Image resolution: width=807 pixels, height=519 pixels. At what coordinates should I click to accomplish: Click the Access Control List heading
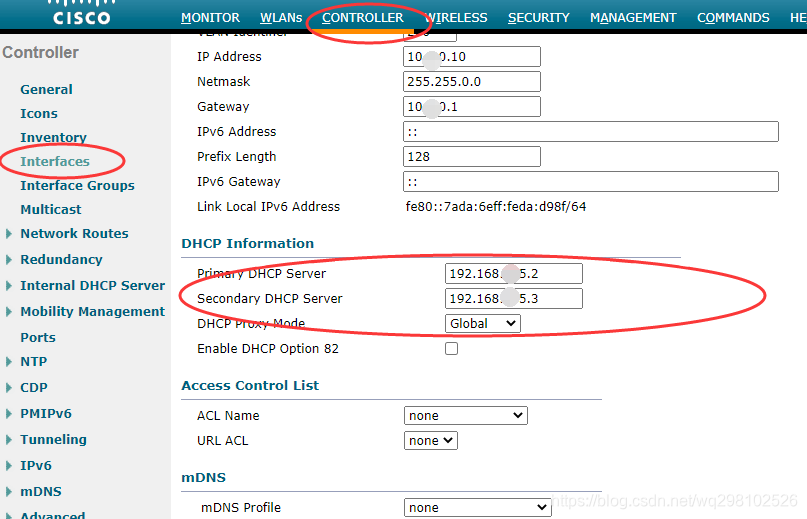(250, 386)
